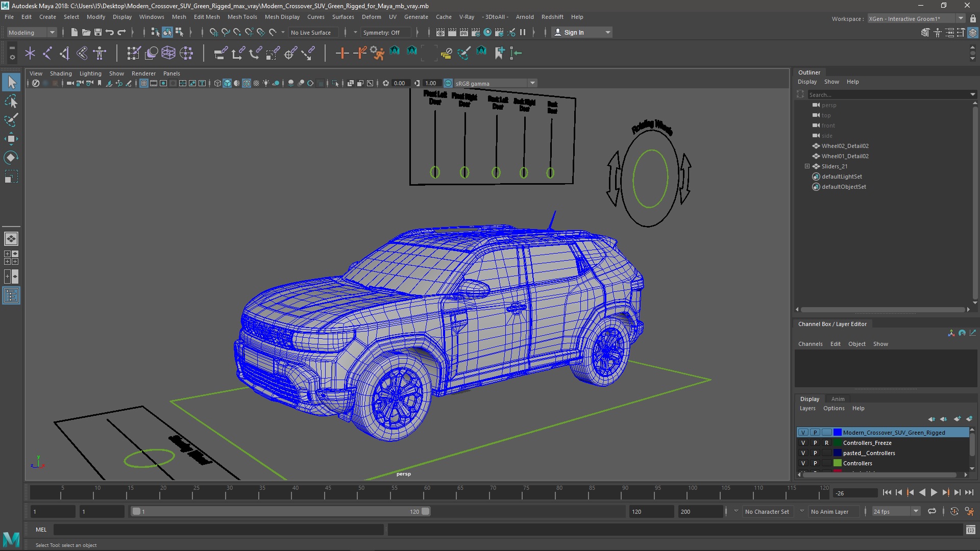Image resolution: width=980 pixels, height=551 pixels.
Task: Activate the Paint Selection tool
Action: 11,120
